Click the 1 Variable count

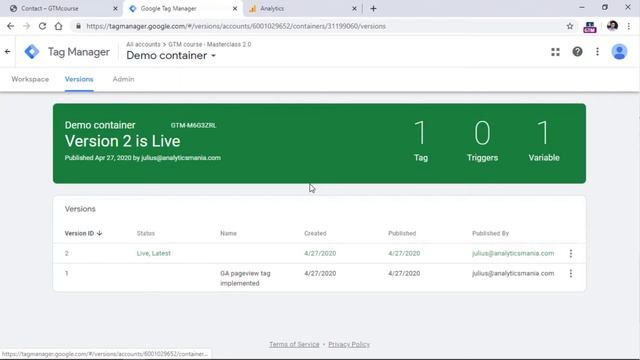pyautogui.click(x=544, y=141)
